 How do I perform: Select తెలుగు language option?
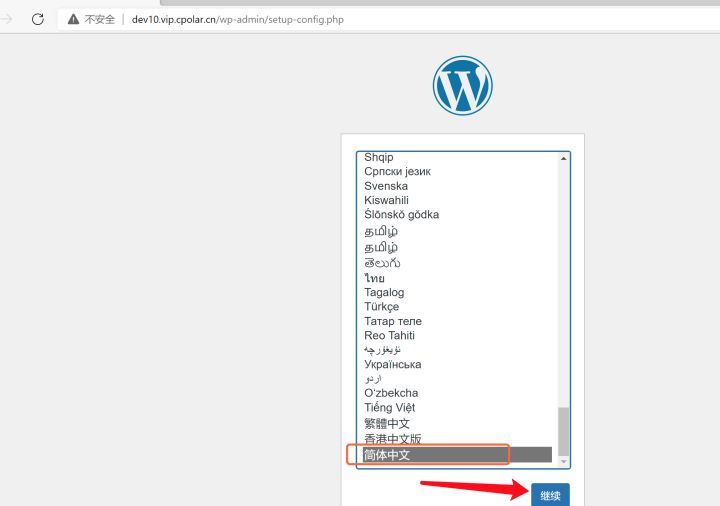458,263
